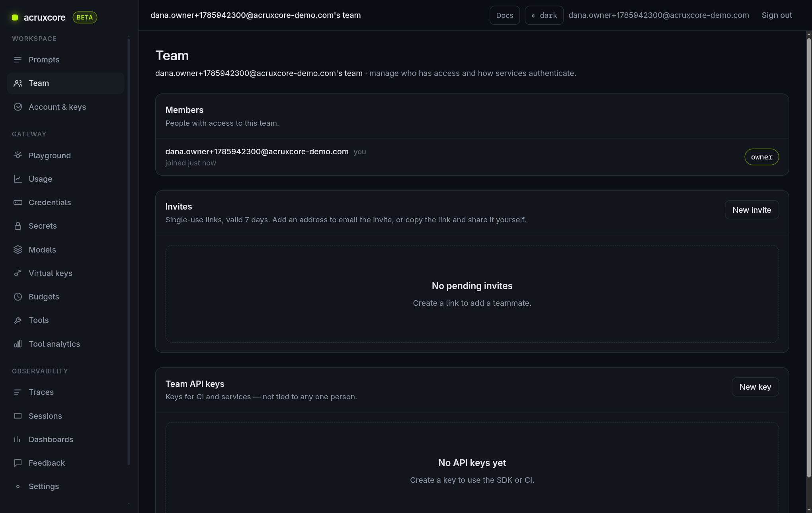
Task: Click the owner role badge
Action: [761, 157]
